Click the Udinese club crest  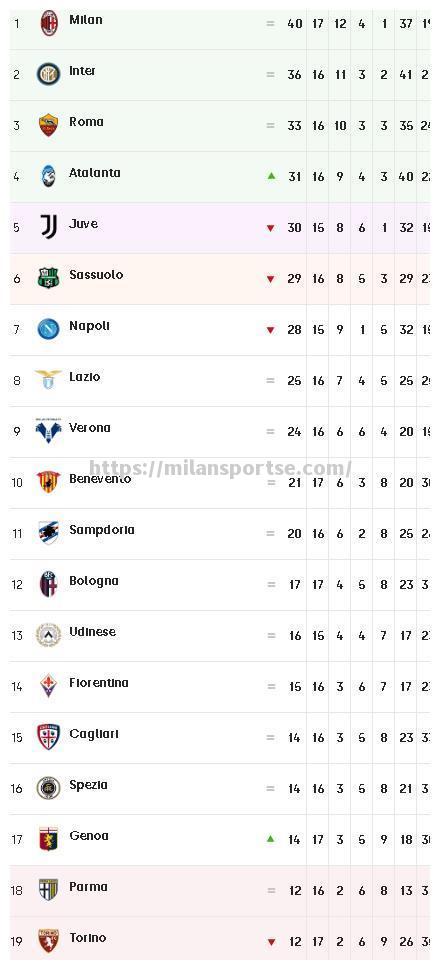pos(48,635)
